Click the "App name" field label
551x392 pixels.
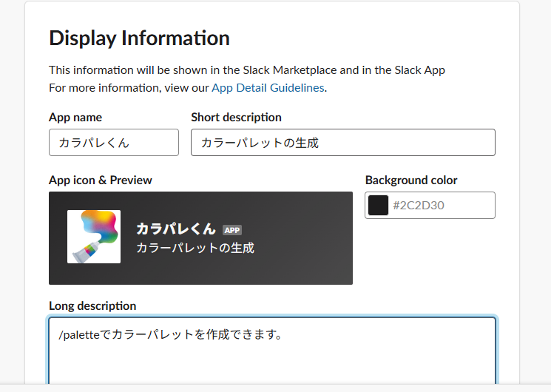click(75, 117)
